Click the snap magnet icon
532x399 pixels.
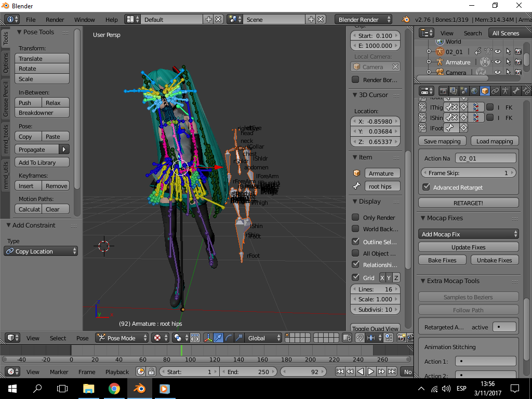click(x=360, y=338)
